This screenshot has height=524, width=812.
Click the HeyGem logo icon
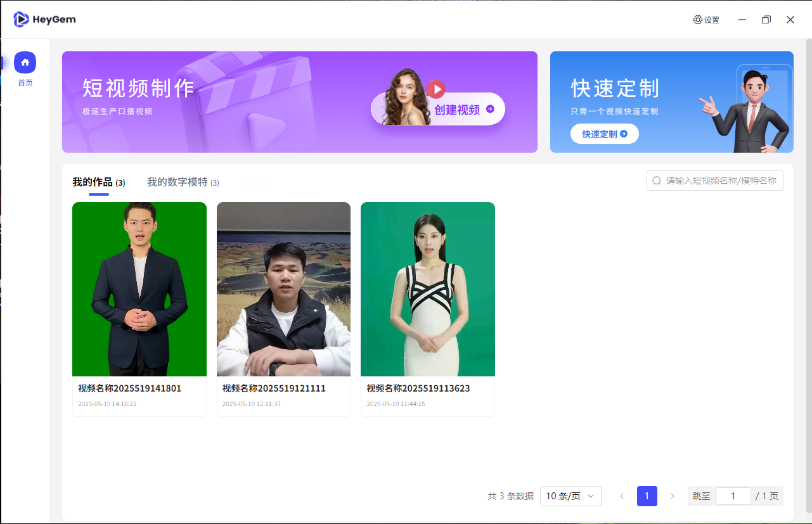21,20
